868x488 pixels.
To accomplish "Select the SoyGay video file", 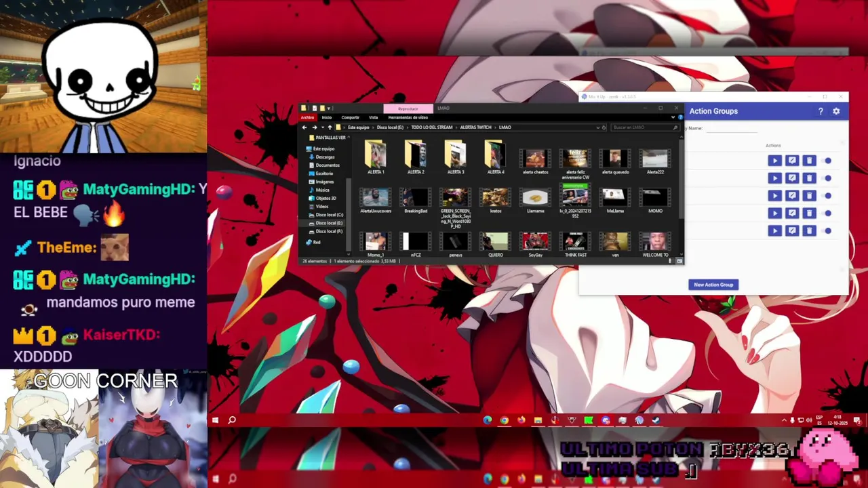I will (536, 244).
